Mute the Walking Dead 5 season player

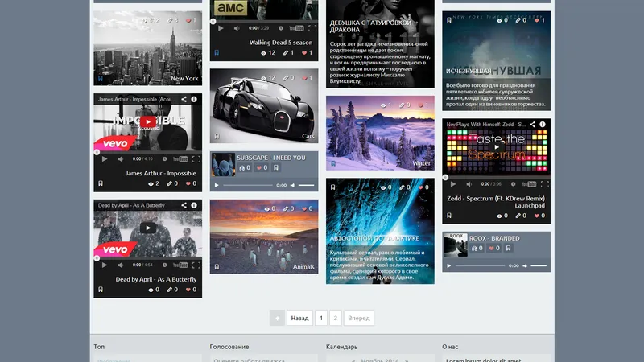click(237, 28)
